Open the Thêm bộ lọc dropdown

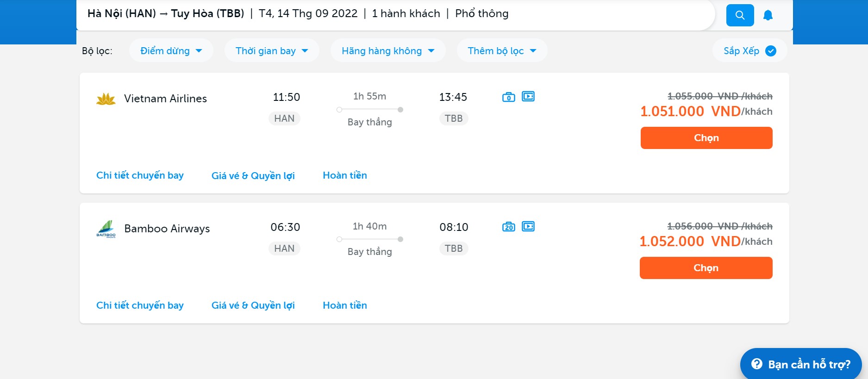click(x=502, y=51)
